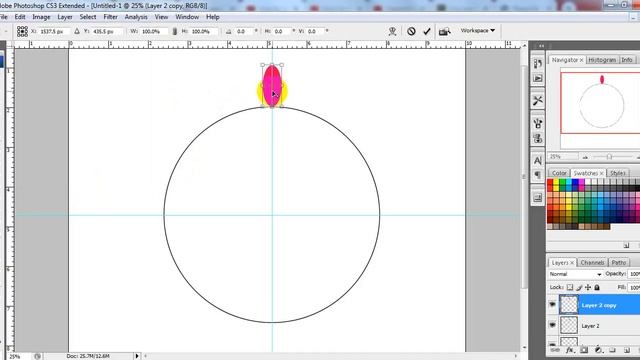Open the Actions panel icon in dock
Screen dimensions: 640x360
click(x=538, y=78)
